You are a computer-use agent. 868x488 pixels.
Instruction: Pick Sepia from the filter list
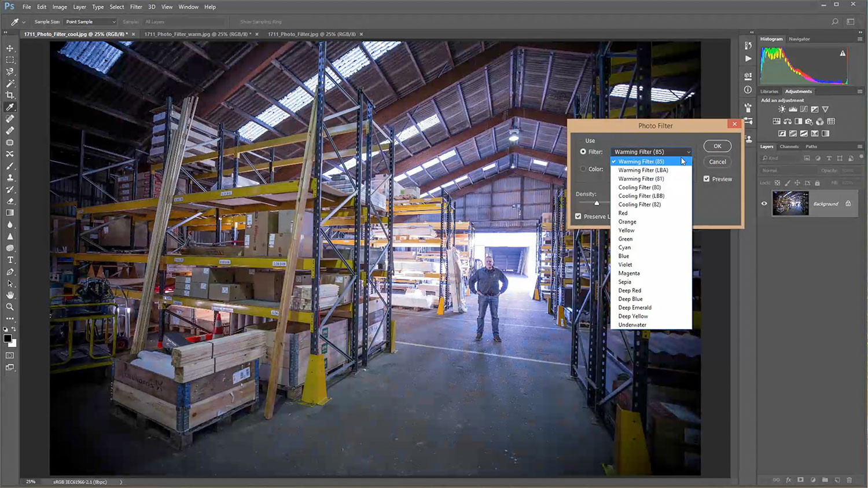(624, 282)
